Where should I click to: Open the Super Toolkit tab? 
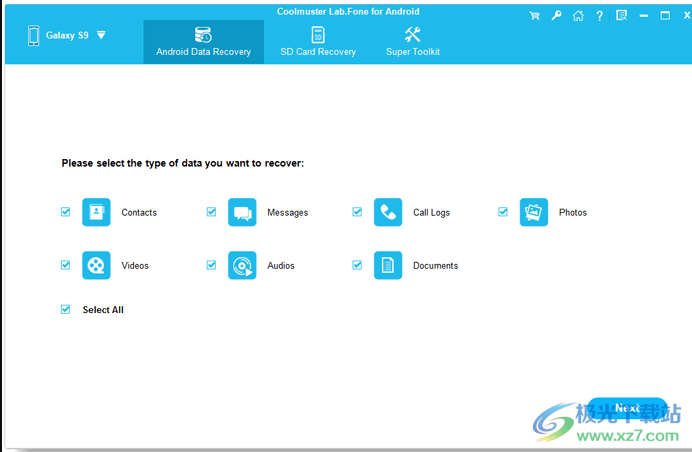tap(412, 42)
